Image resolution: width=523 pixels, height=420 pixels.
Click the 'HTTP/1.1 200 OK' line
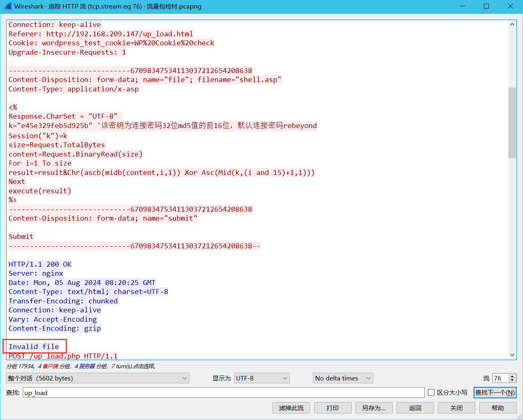point(40,264)
